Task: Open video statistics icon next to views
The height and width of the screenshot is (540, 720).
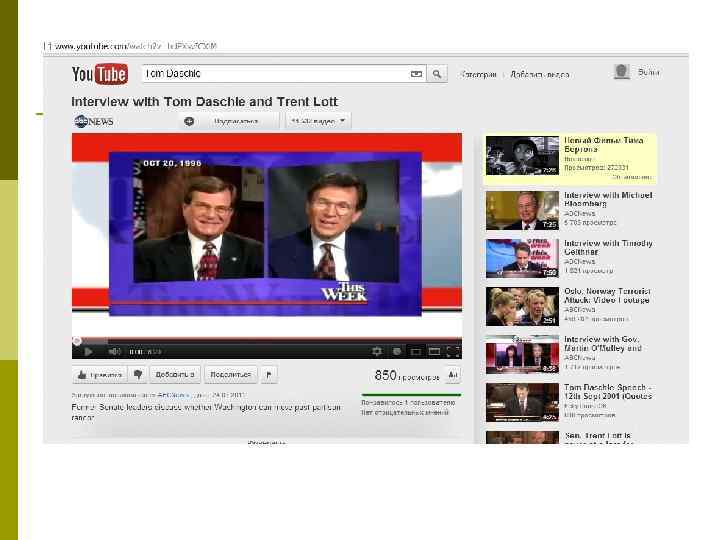Action: coord(452,375)
